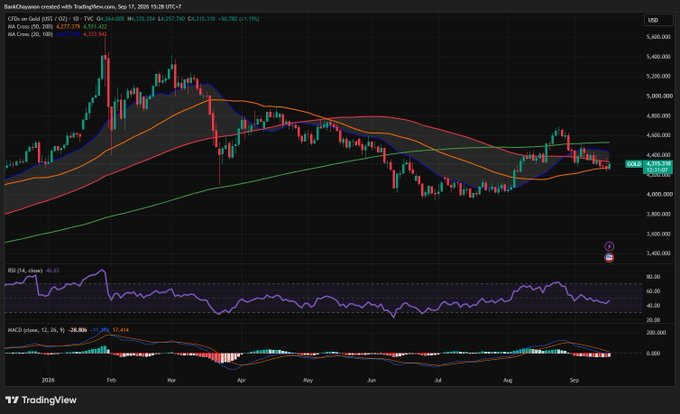The height and width of the screenshot is (414, 680).
Task: Click the Apr label on time axis
Action: coord(242,380)
